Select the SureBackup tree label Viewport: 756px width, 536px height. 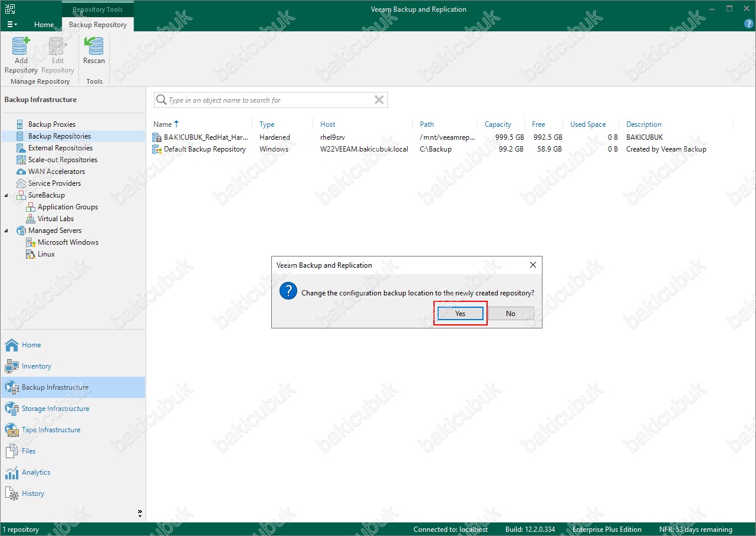tap(47, 195)
